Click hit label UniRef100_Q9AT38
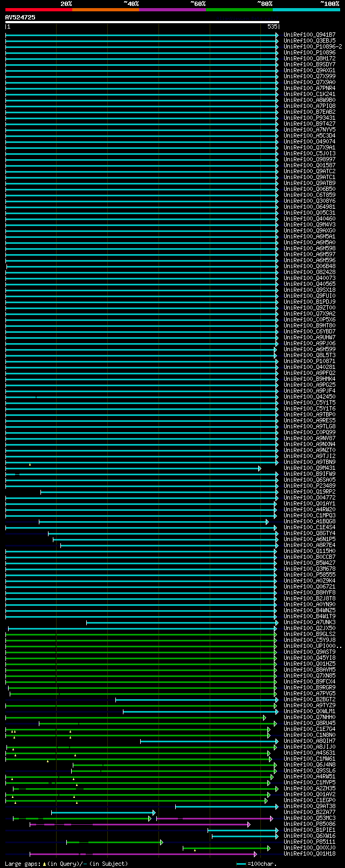345x868 pixels. pyautogui.click(x=309, y=806)
